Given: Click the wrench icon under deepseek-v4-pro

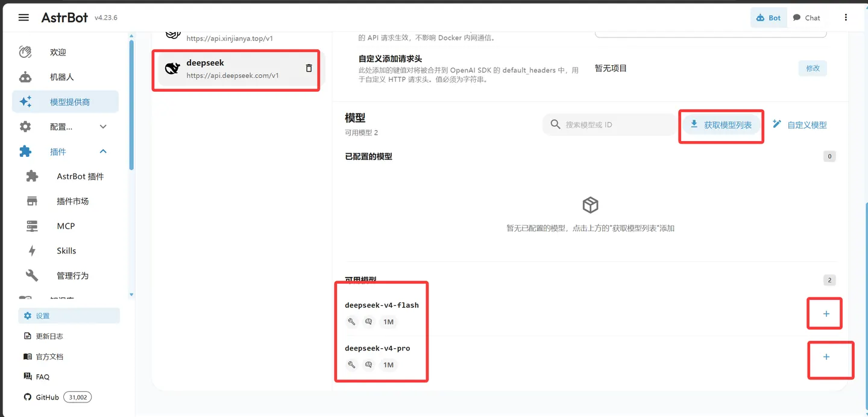Looking at the screenshot, I should point(351,364).
